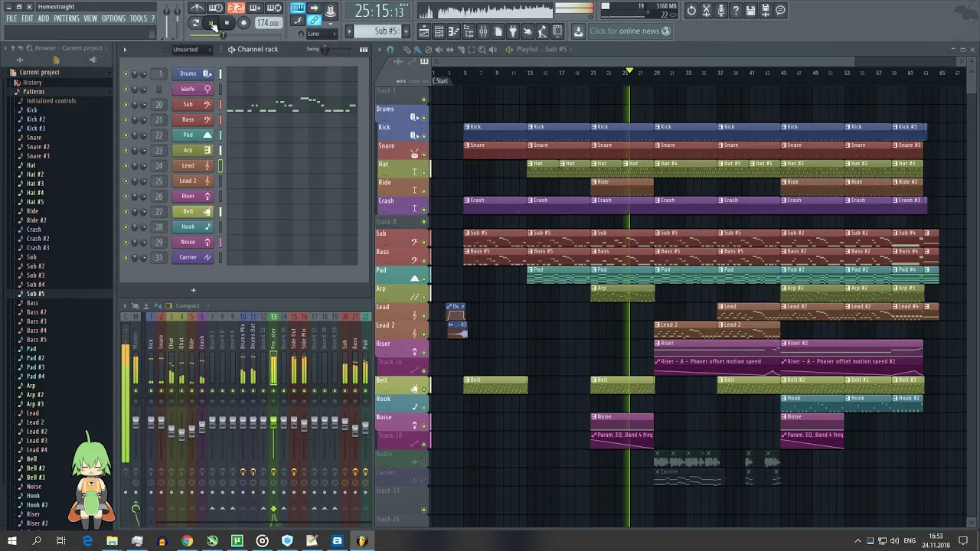This screenshot has height=551, width=980.
Task: Click the scissors icon in top toolbar
Action: pos(706,10)
